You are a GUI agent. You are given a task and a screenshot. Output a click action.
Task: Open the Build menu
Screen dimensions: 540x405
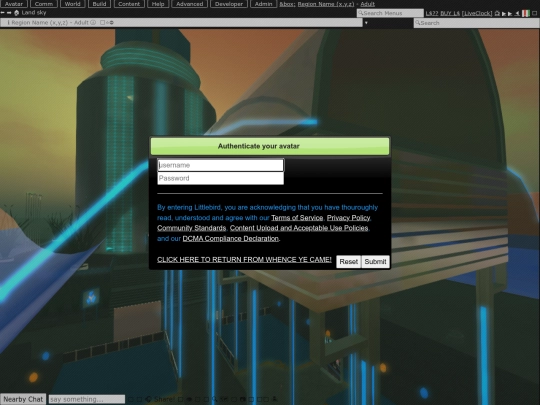[x=100, y=4]
